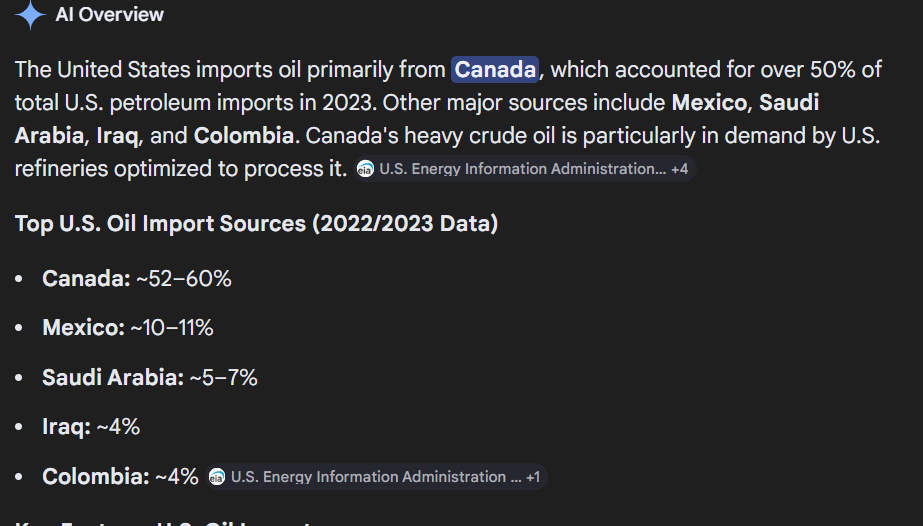
Task: Open the U.S. Energy Information Administration source after paragraph
Action: click(x=522, y=169)
